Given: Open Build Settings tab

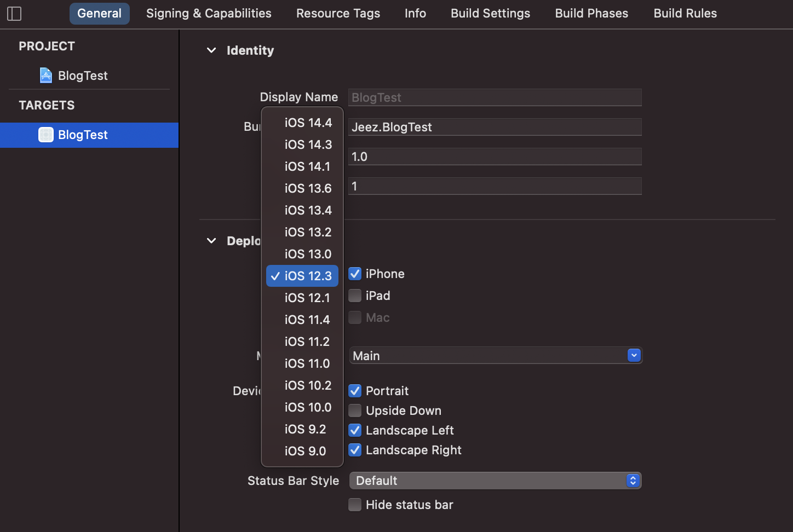Looking at the screenshot, I should point(490,13).
